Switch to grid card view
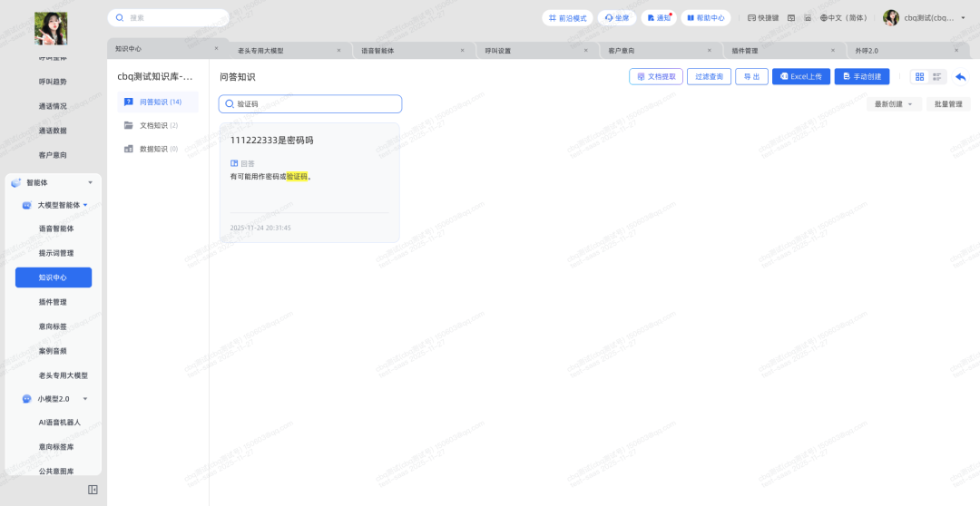This screenshot has height=506, width=980. click(919, 77)
